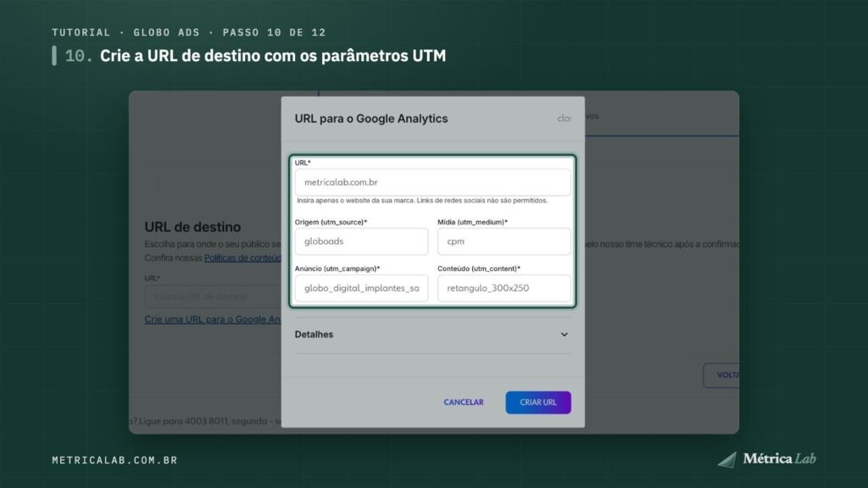The width and height of the screenshot is (868, 488).
Task: Click the VOLTAR button in the background page
Action: [721, 375]
